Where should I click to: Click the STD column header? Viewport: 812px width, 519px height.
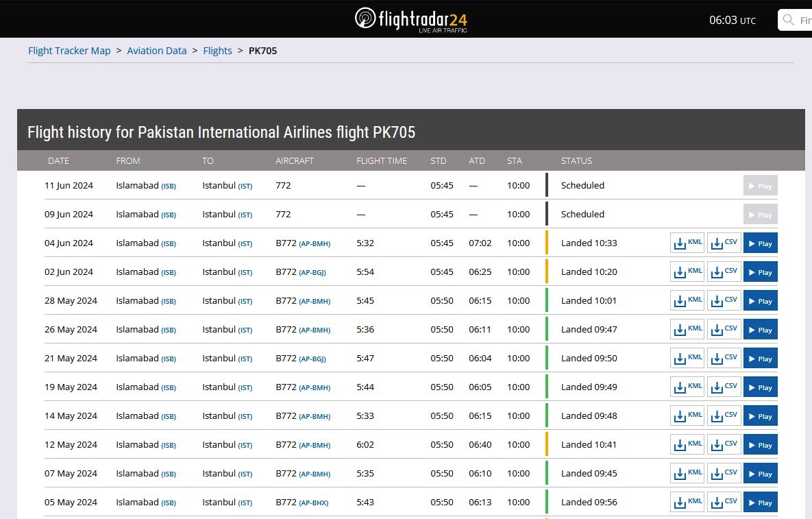click(438, 160)
